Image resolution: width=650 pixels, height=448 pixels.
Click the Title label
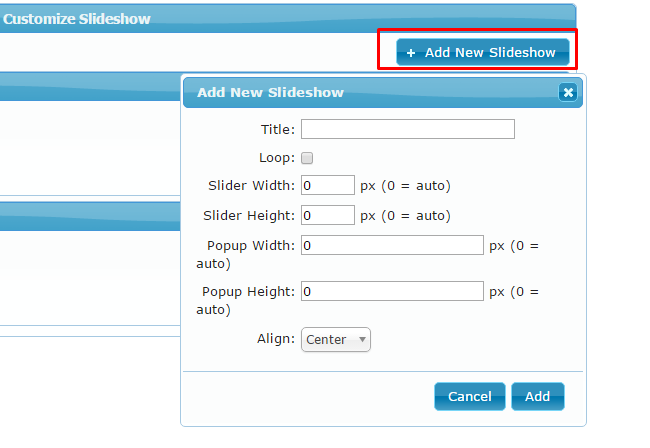point(277,129)
